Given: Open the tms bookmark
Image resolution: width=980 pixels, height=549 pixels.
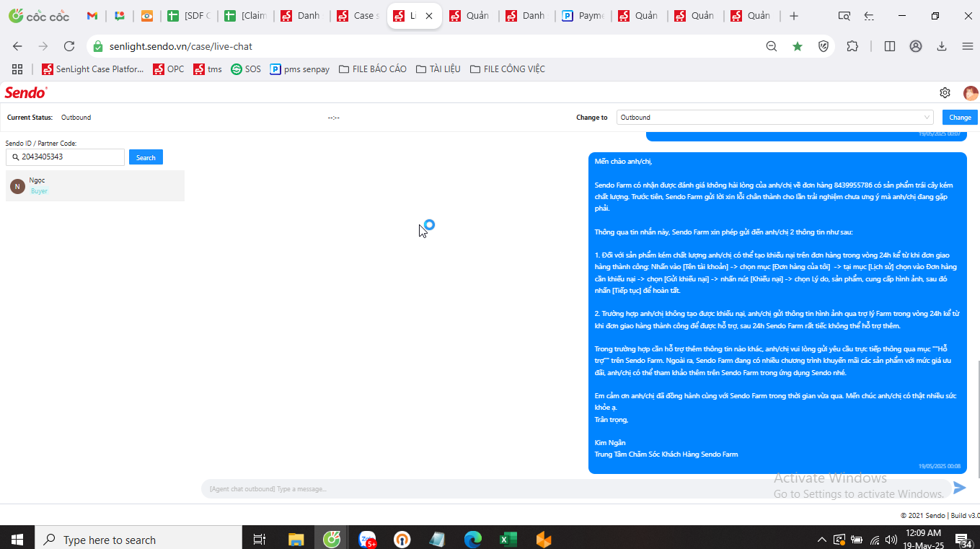Looking at the screenshot, I should [x=208, y=69].
